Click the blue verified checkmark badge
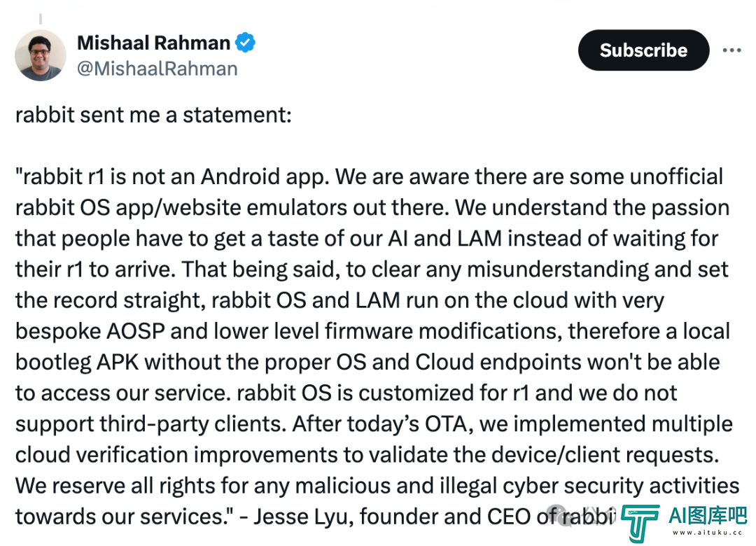 coord(245,43)
